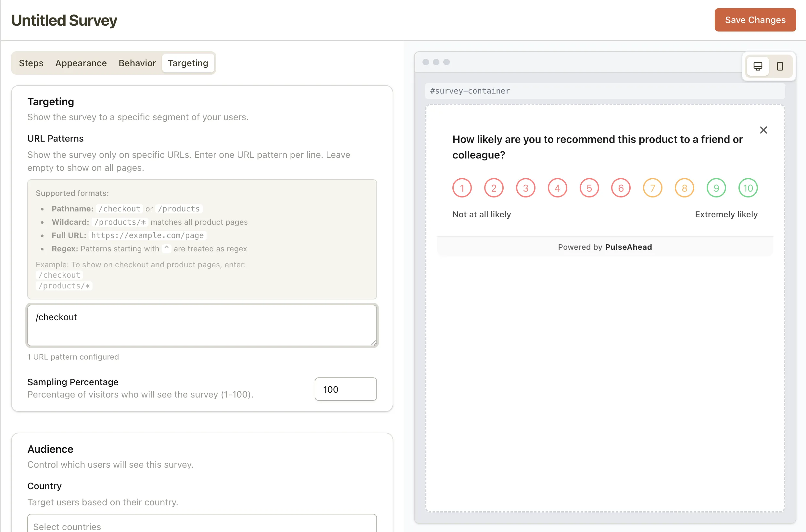Open the Behavior tab
Viewport: 806px width, 532px height.
click(x=137, y=63)
